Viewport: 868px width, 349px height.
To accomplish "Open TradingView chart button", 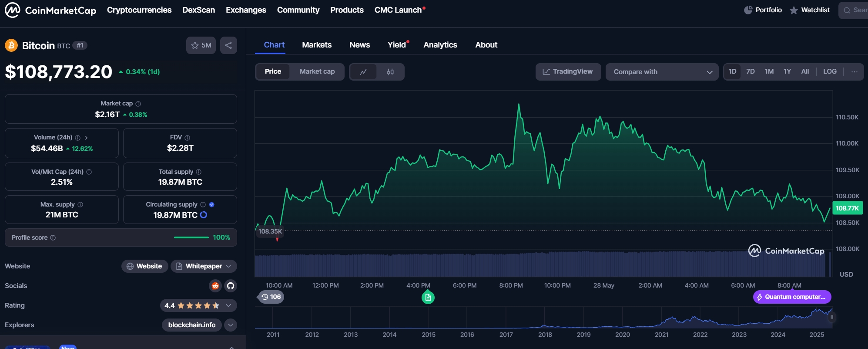I will click(x=568, y=72).
